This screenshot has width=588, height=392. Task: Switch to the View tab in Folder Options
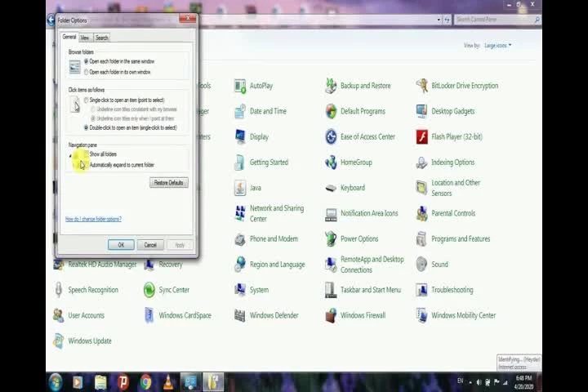85,38
